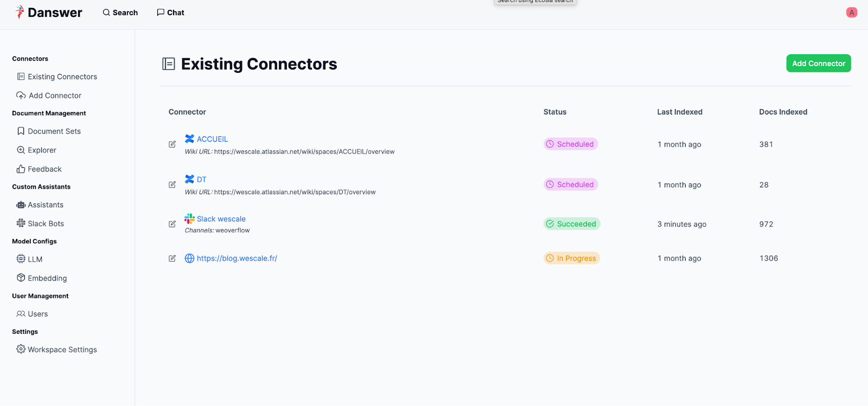Click the Add Connector cloud upload icon

(21, 96)
